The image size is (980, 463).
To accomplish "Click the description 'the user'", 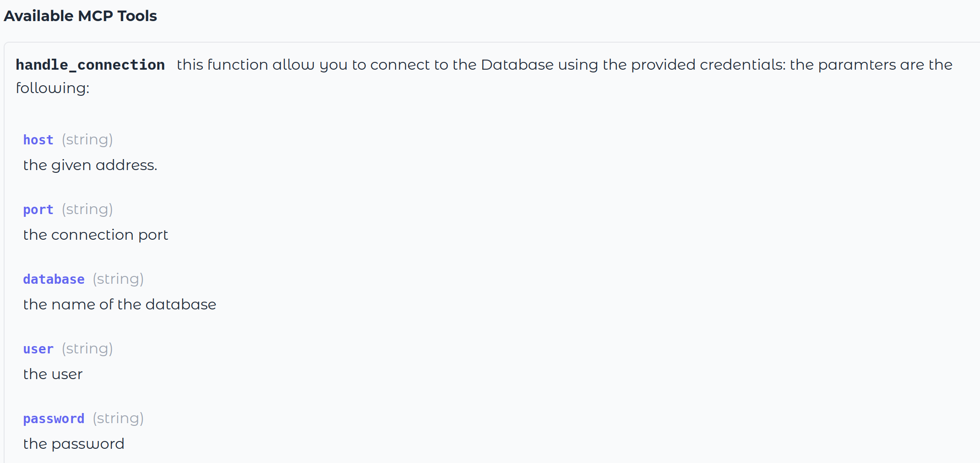I will 53,374.
